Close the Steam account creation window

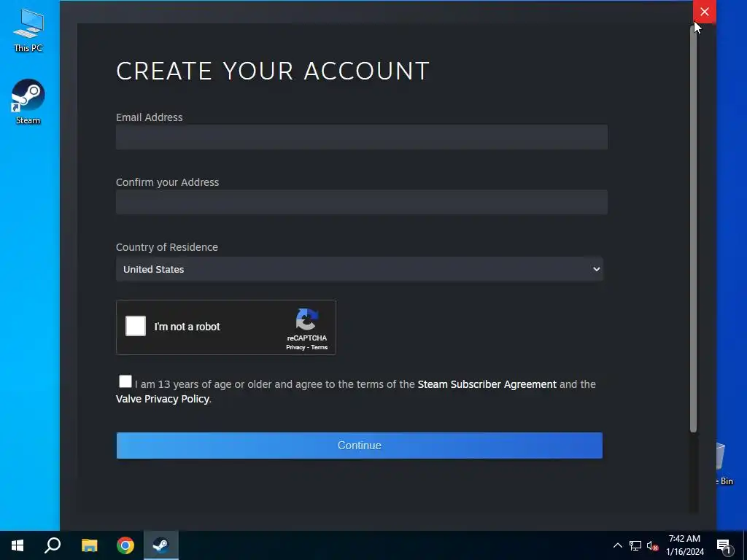[x=705, y=12]
